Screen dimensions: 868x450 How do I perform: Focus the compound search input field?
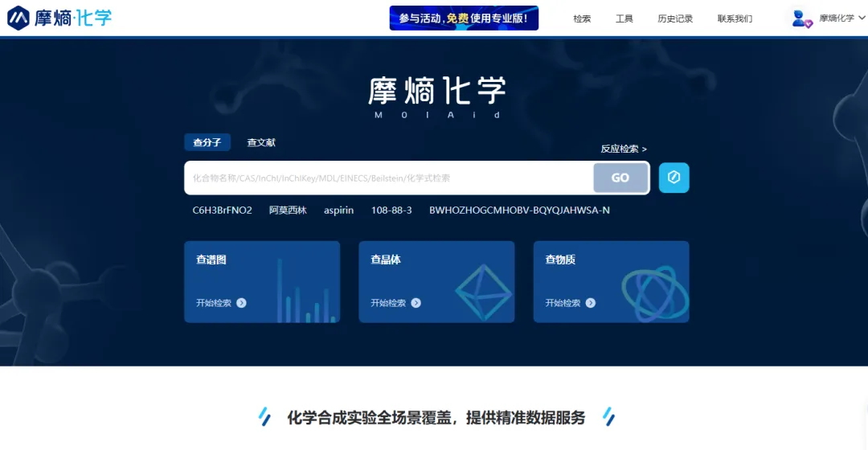click(x=389, y=178)
